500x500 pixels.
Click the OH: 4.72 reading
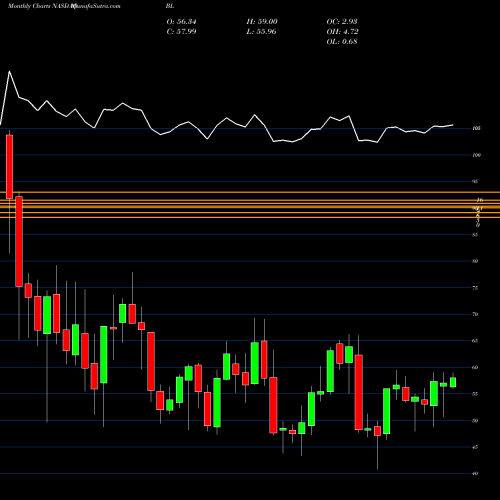click(342, 32)
